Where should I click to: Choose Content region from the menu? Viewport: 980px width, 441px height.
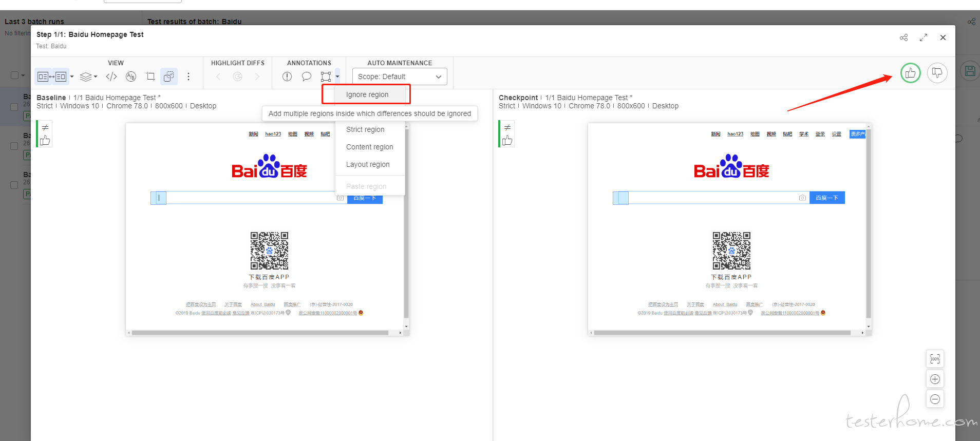(370, 147)
